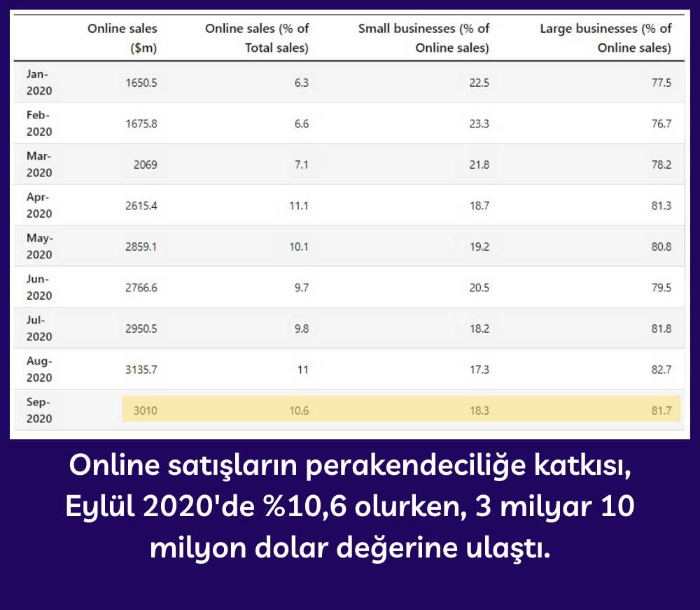This screenshot has height=610, width=700.
Task: Click the 6.6 percent of total sales cell
Action: (302, 124)
